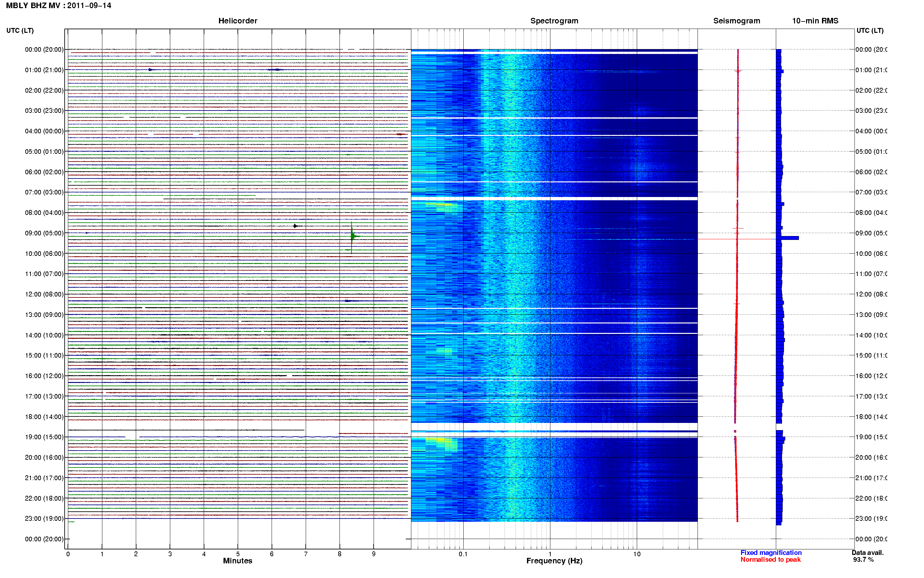
Task: Click the Minutes x-axis label
Action: [x=237, y=561]
